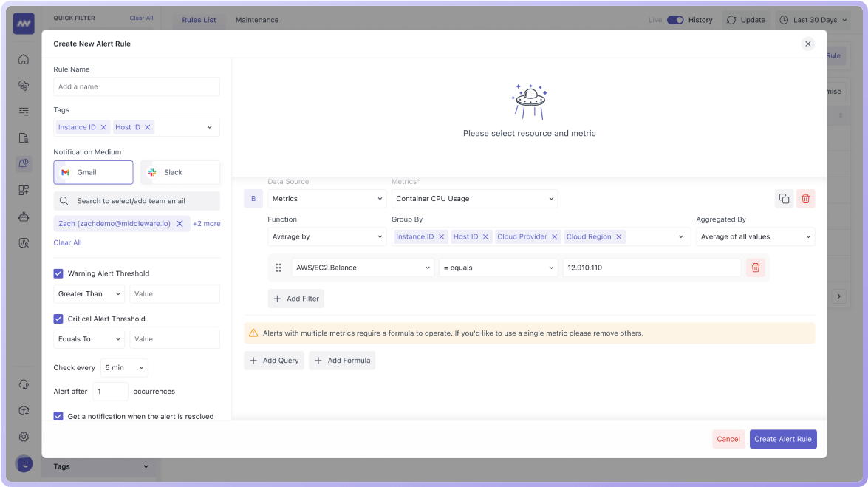Grab the filter row drag handle
Viewport: 868px width, 487px height.
coord(278,268)
